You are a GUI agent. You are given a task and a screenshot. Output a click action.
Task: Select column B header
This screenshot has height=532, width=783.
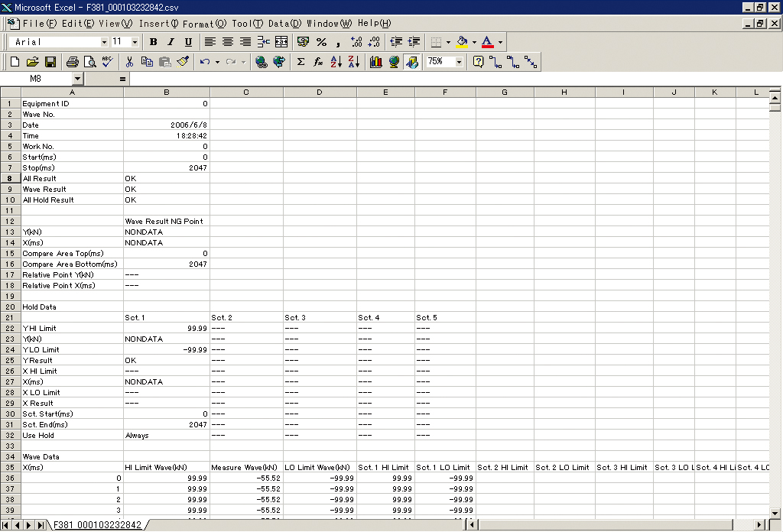[166, 92]
